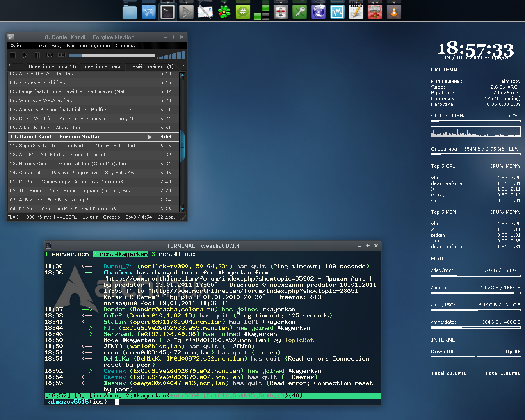This screenshot has width=525, height=420.
Task: Launch the blue globe web browser in the dock
Action: click(x=148, y=12)
